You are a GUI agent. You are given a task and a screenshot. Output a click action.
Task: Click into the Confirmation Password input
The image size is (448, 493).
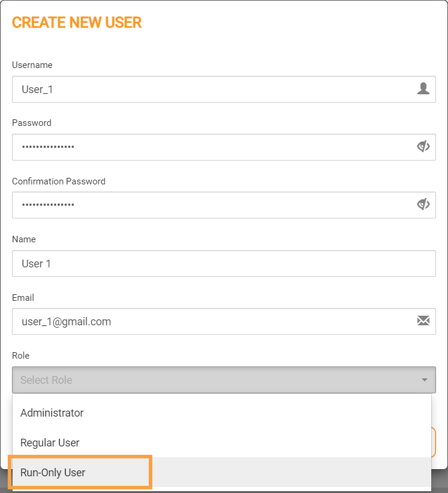pos(209,205)
